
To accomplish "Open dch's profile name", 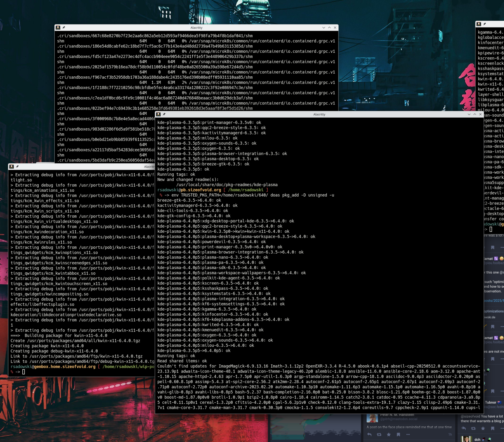I will 477,440.
